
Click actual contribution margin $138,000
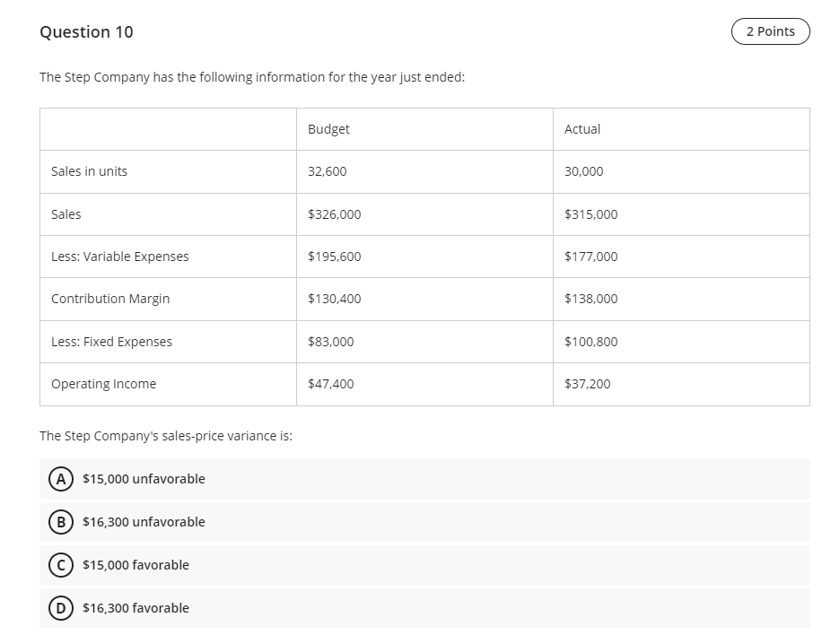pyautogui.click(x=590, y=300)
